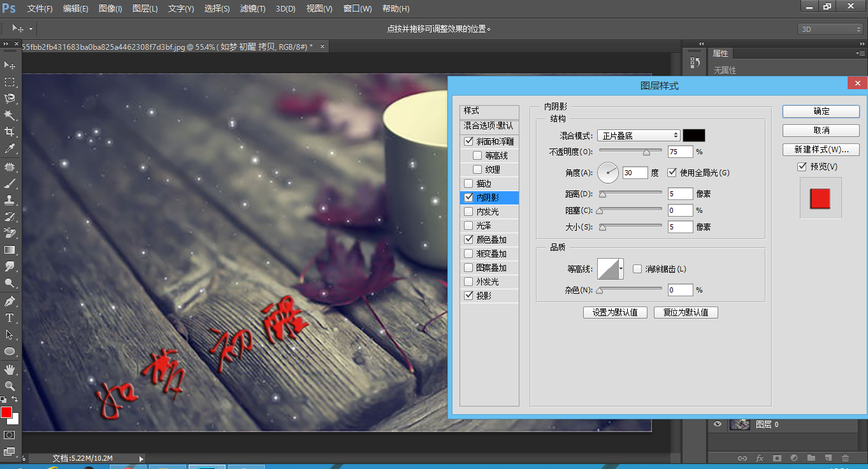Click the 确定 button

pyautogui.click(x=821, y=111)
